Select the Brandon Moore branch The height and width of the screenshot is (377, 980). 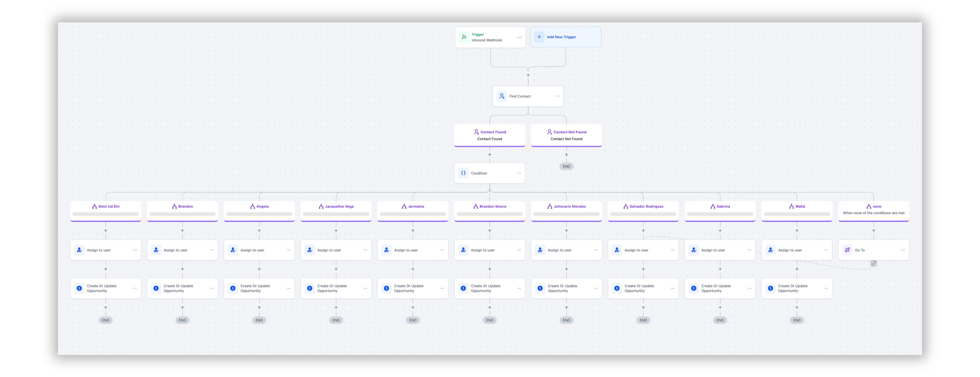point(490,211)
